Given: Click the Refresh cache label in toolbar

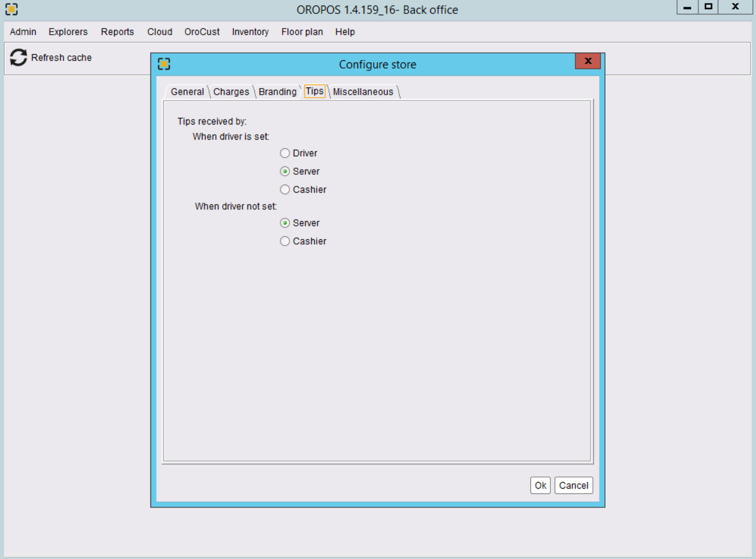Looking at the screenshot, I should pyautogui.click(x=61, y=58).
